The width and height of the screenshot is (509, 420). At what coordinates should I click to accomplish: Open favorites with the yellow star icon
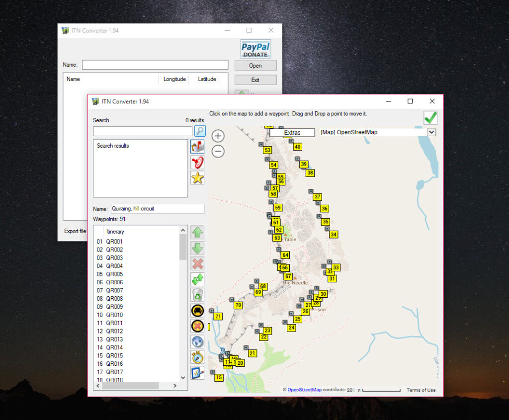point(197,178)
